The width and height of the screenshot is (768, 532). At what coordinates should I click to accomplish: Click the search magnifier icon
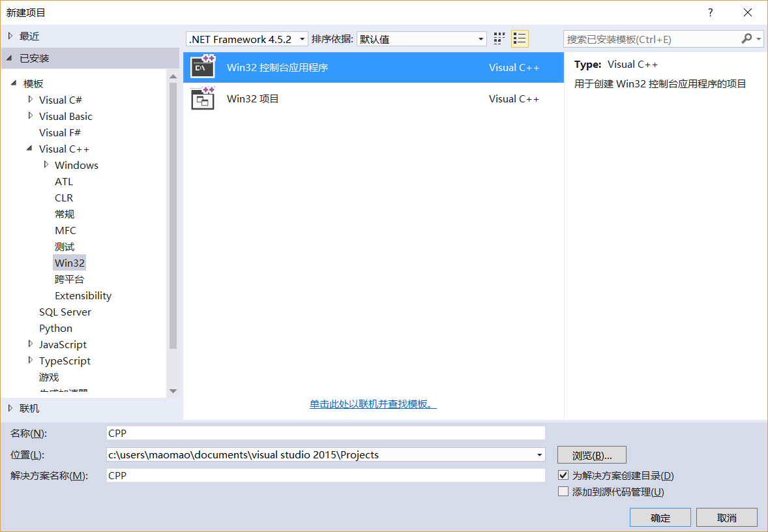[x=746, y=38]
